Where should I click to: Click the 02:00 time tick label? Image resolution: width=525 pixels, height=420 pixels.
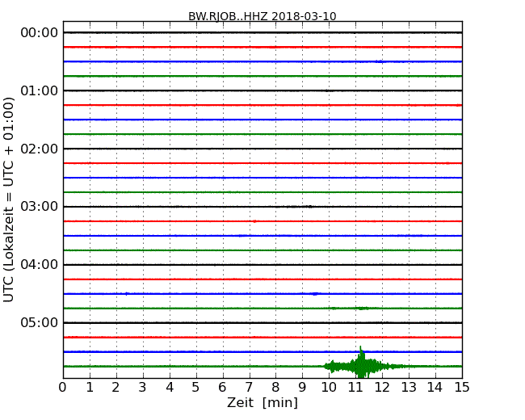point(40,149)
